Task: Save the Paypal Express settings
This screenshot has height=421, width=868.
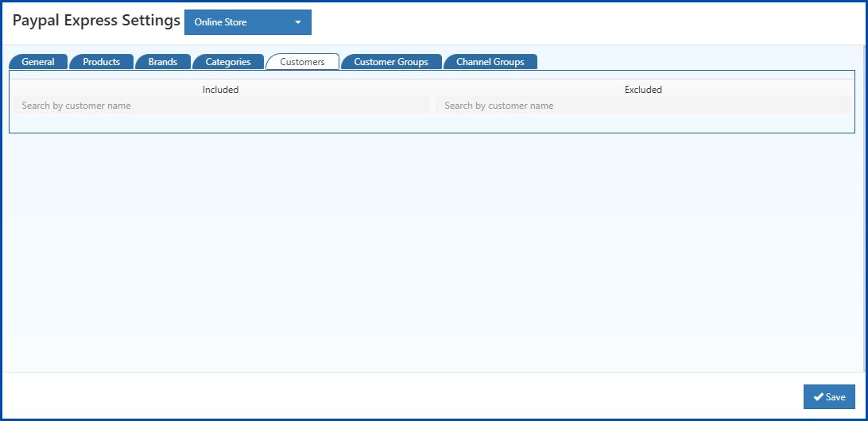Action: (x=829, y=396)
